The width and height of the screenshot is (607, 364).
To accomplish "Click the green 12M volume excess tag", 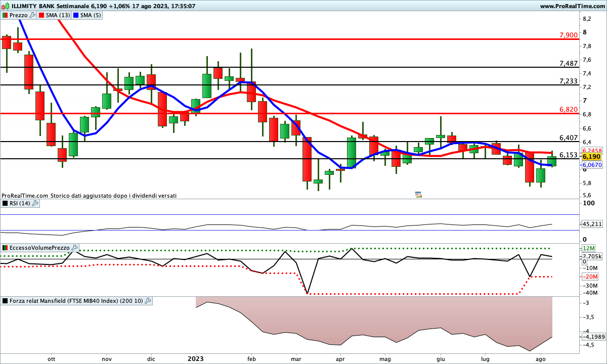I will pos(588,248).
